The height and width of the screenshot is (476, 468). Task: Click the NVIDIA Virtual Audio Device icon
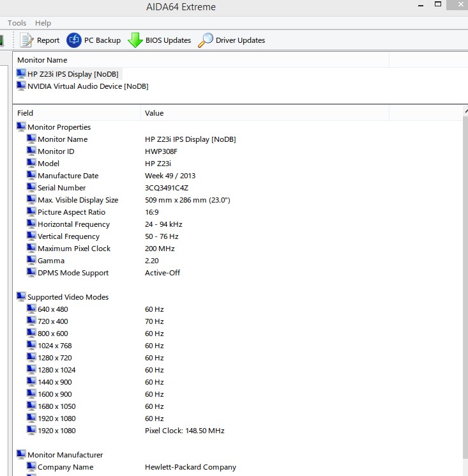pos(21,86)
